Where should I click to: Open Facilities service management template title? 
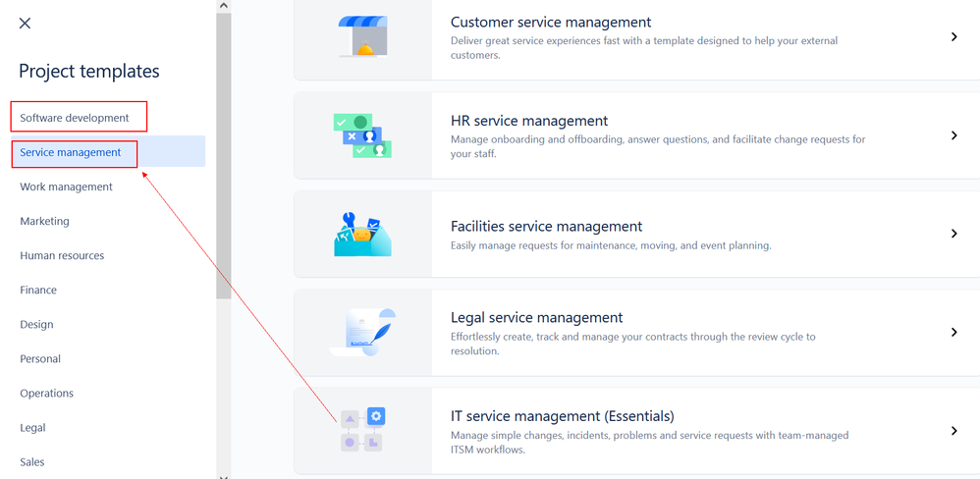[546, 226]
